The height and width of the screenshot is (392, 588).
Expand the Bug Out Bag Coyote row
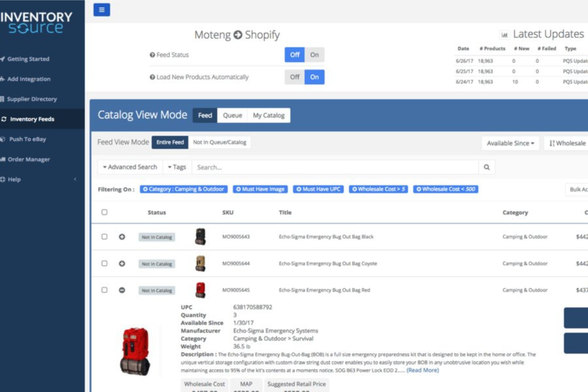click(x=122, y=263)
